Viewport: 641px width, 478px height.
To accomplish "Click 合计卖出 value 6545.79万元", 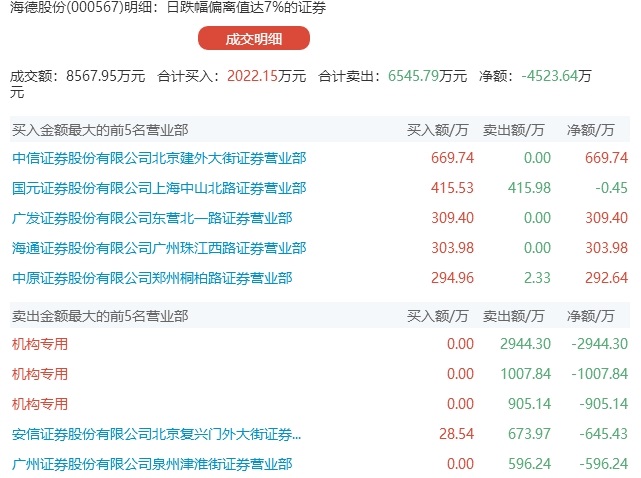I will pos(427,76).
